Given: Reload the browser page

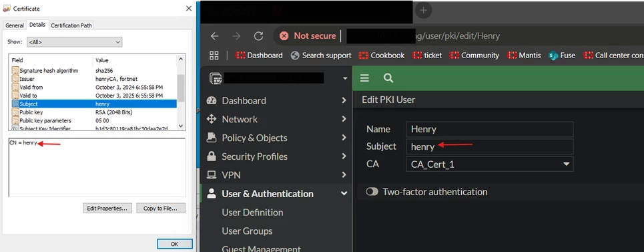Looking at the screenshot, I should pos(258,36).
